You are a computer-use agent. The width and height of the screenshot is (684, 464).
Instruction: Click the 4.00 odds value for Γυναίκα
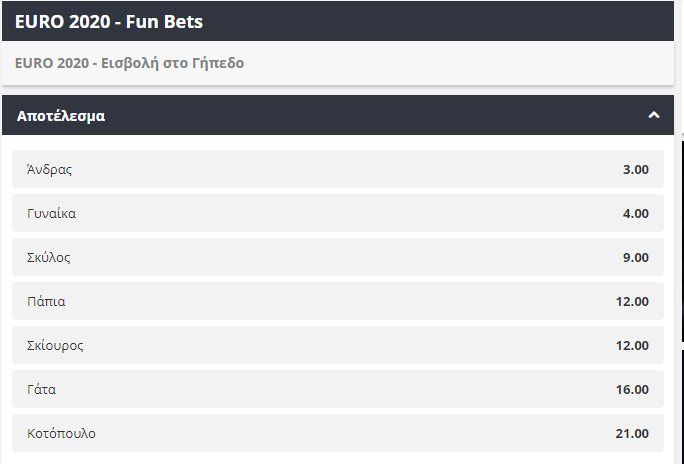tap(635, 213)
